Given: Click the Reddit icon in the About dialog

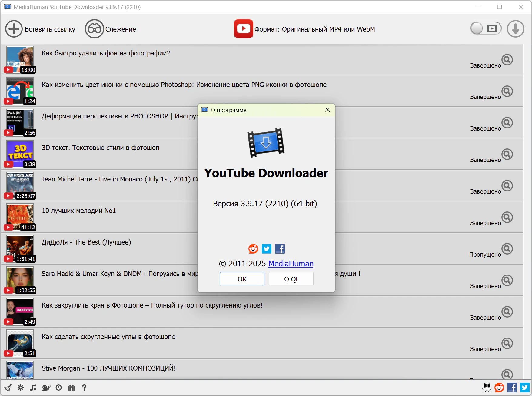Looking at the screenshot, I should point(253,249).
